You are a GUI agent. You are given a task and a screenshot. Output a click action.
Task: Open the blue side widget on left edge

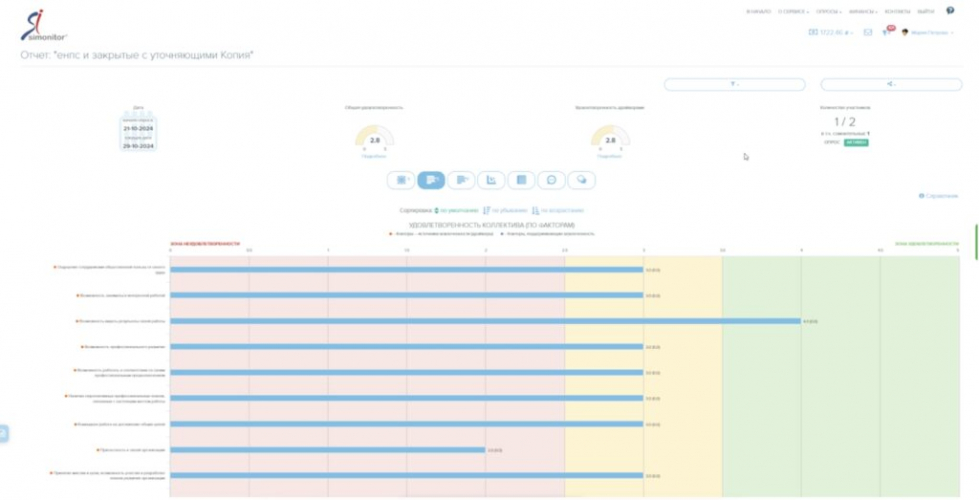tap(4, 434)
